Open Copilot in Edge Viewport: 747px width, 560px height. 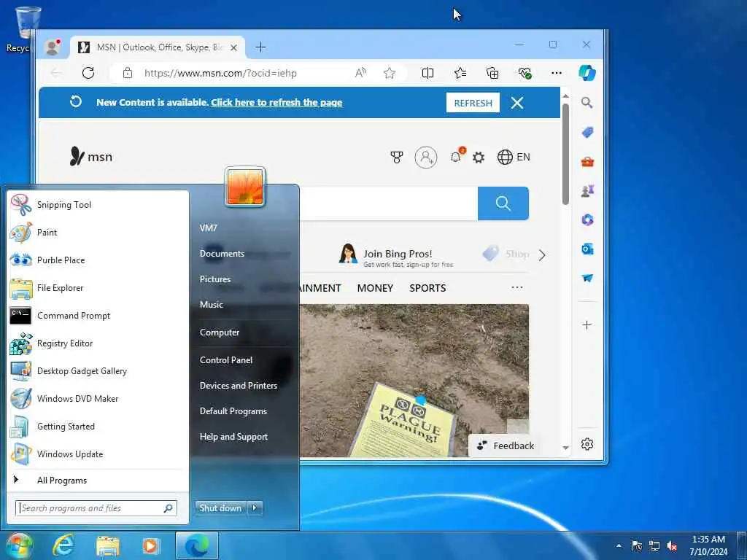(587, 73)
